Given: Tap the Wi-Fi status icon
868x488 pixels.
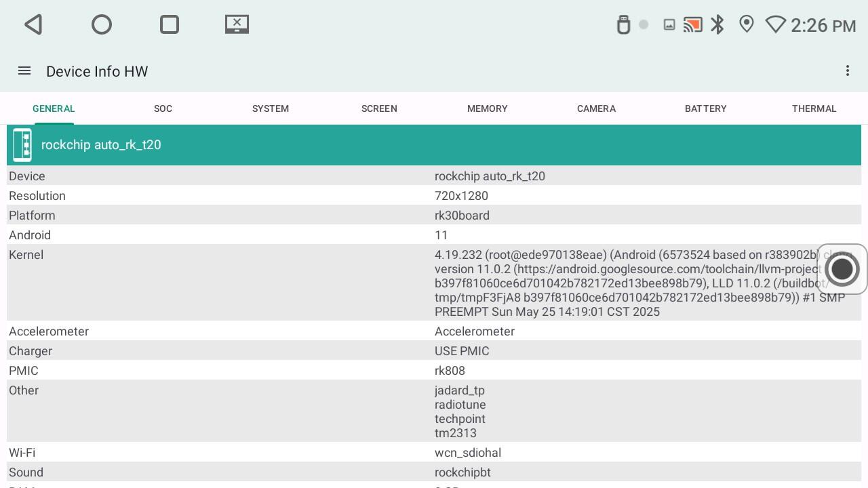Looking at the screenshot, I should [775, 25].
